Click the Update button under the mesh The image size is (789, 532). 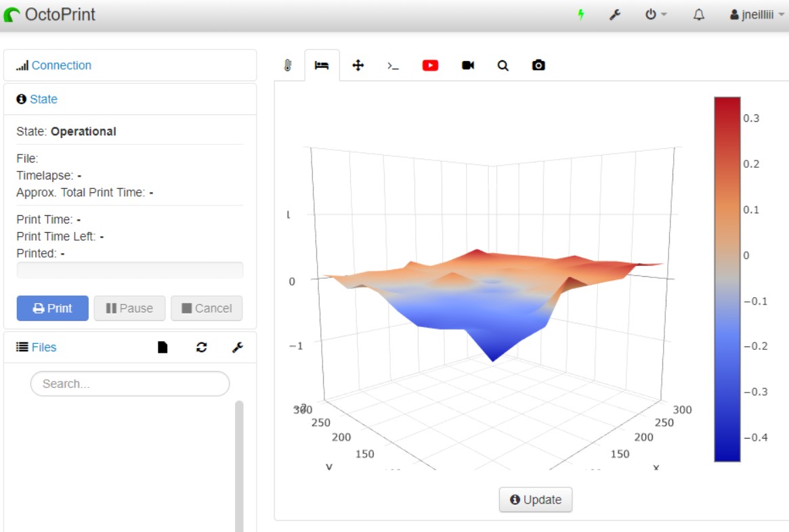click(x=536, y=500)
